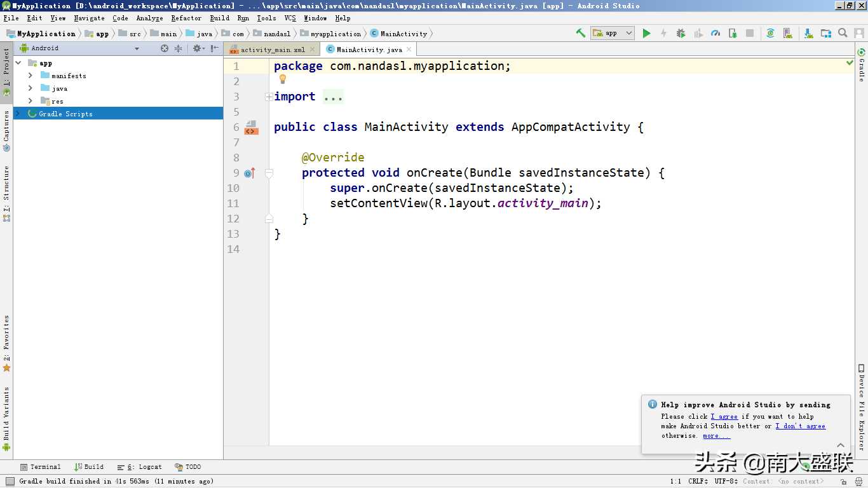The height and width of the screenshot is (488, 868).
Task: Open the Profile app gauge icon
Action: point(715,33)
